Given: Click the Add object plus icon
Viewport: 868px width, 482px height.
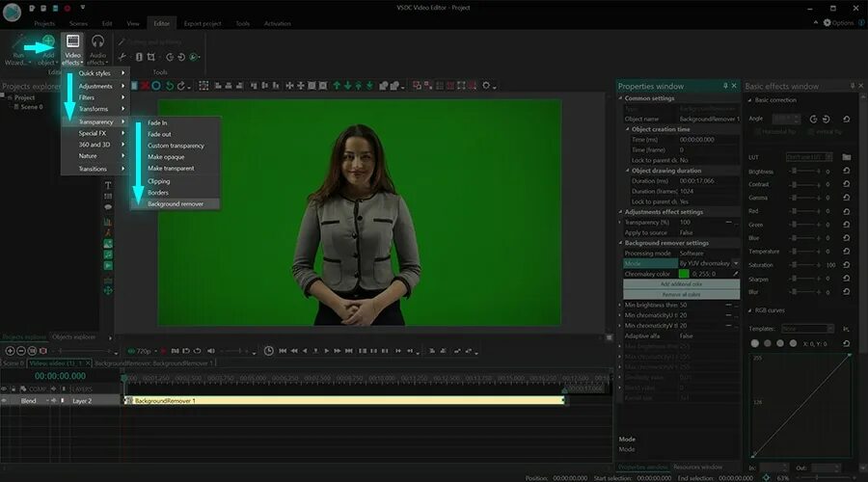Looking at the screenshot, I should click(x=49, y=40).
